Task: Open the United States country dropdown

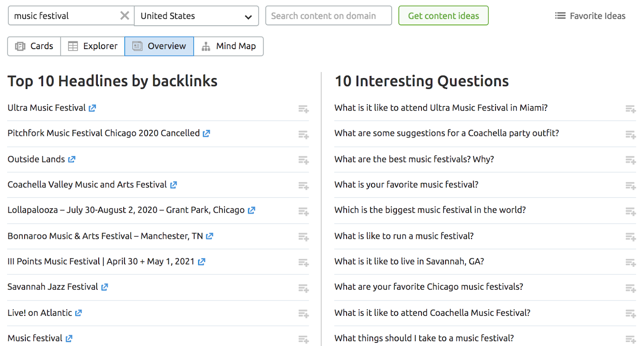Action: point(196,16)
